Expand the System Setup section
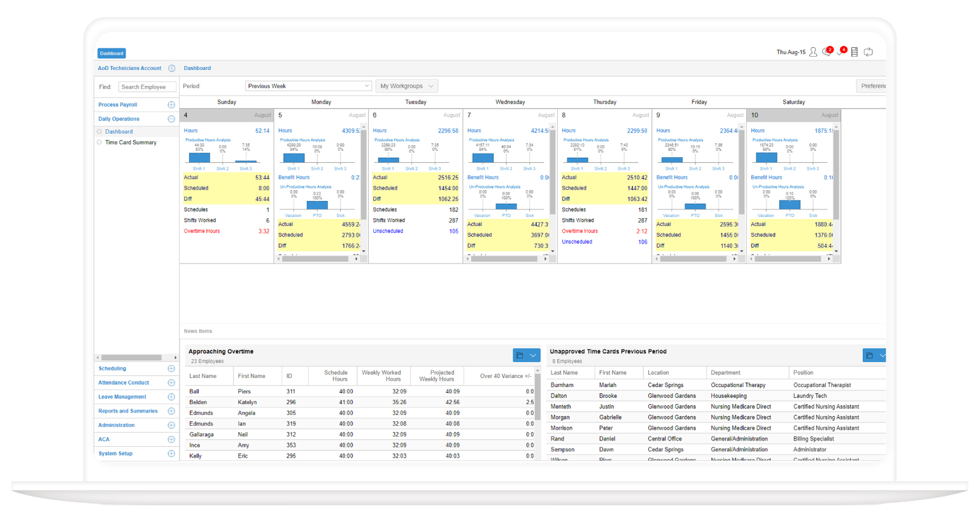 pos(171,454)
